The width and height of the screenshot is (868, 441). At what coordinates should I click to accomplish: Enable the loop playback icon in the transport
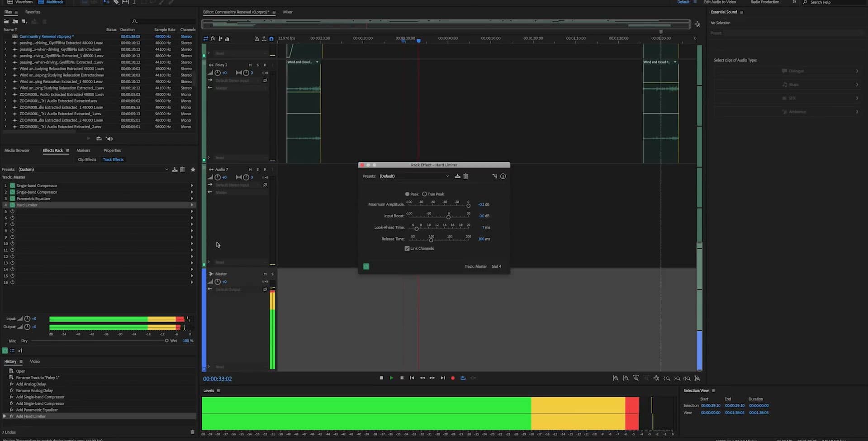tap(463, 378)
